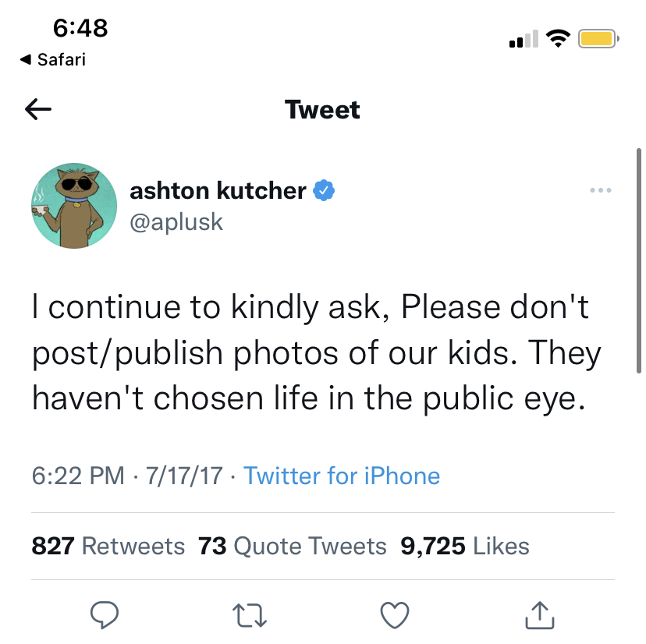Return to Safari via the breadcrumb
Viewport: 646px width, 644px height.
coord(53,60)
